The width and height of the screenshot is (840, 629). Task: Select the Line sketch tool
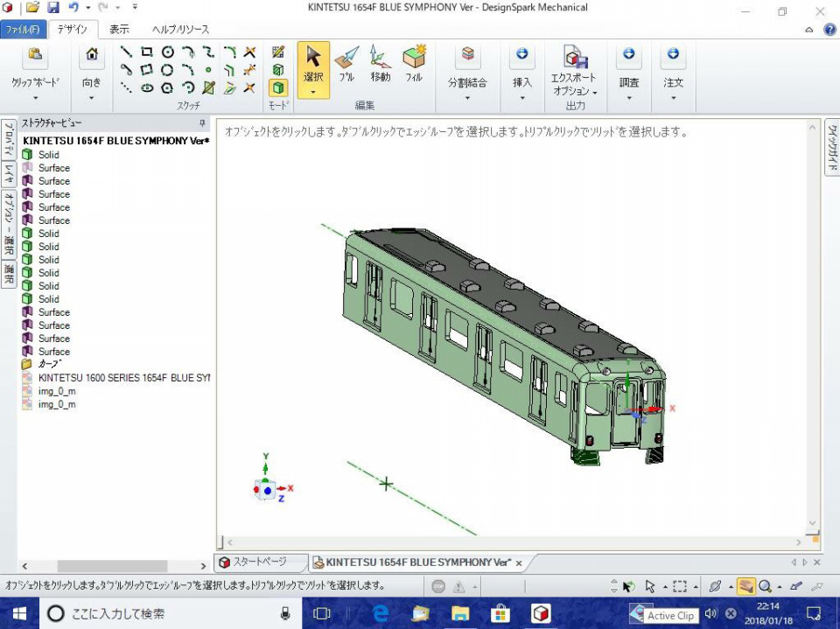pyautogui.click(x=126, y=52)
